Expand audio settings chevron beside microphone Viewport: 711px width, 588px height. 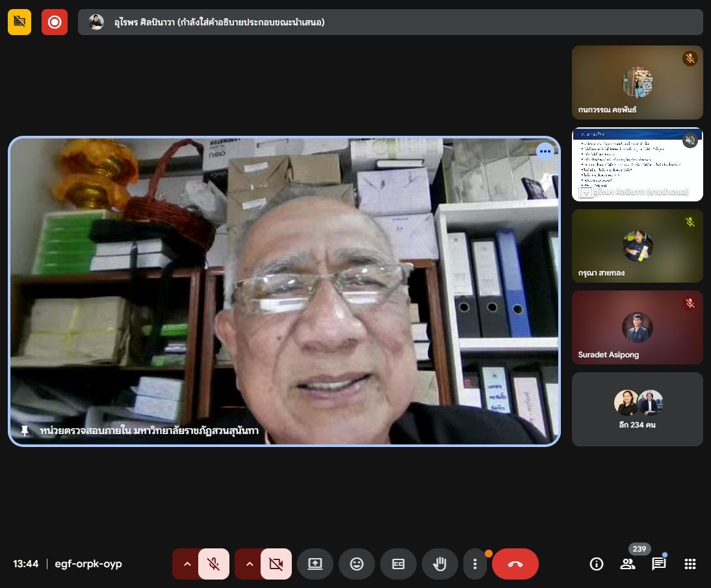coord(187,564)
